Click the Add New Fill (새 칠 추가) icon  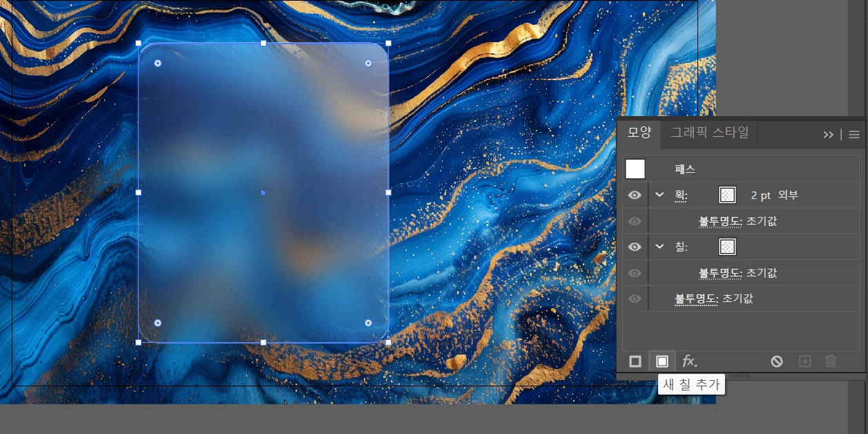[x=662, y=361]
